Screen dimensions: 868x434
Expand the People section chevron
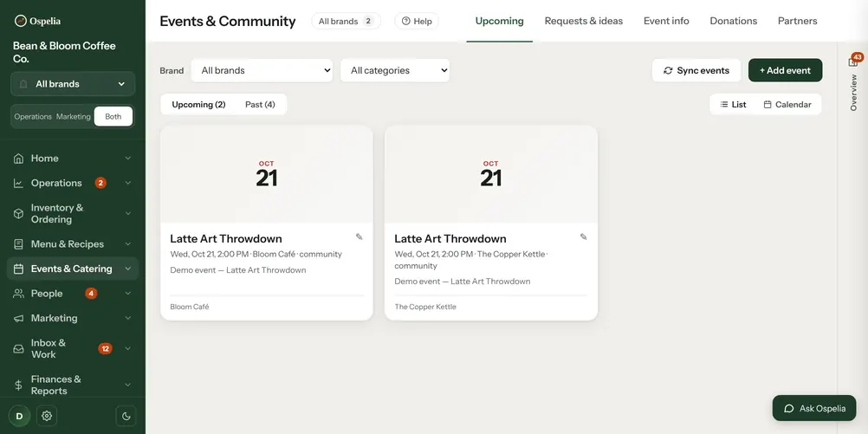(x=128, y=294)
